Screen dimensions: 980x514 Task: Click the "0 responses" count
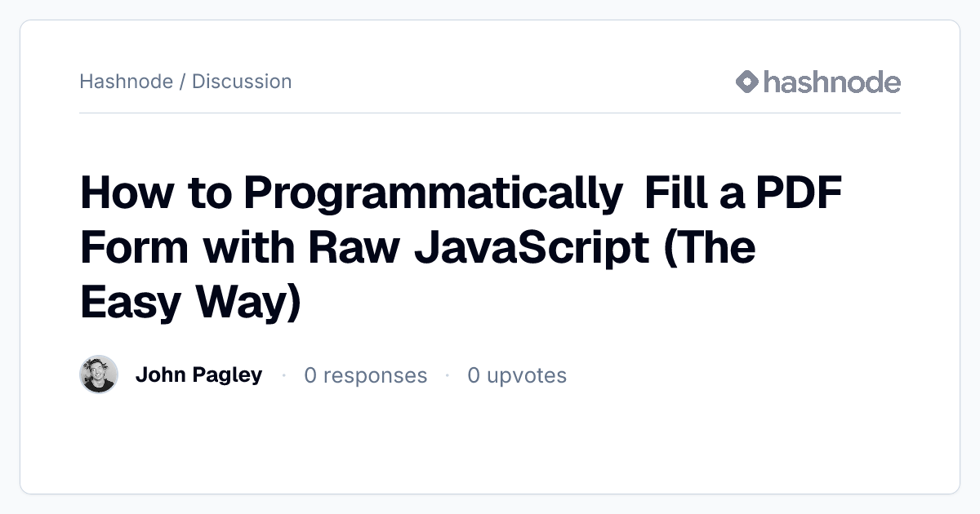point(366,375)
